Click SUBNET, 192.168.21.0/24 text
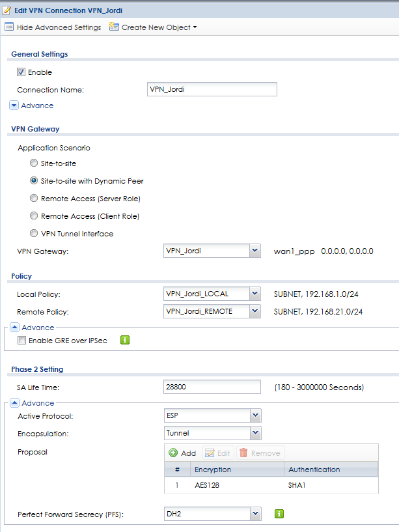The image size is (399, 532). pyautogui.click(x=318, y=311)
